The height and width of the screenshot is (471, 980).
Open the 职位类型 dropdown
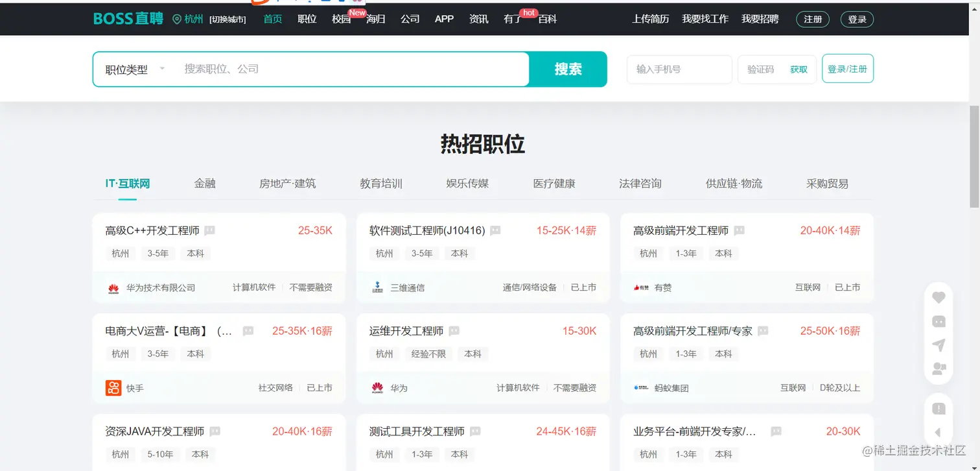click(135, 69)
